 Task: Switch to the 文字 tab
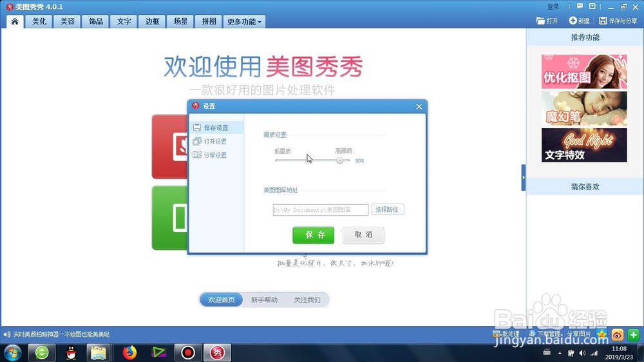tap(124, 21)
